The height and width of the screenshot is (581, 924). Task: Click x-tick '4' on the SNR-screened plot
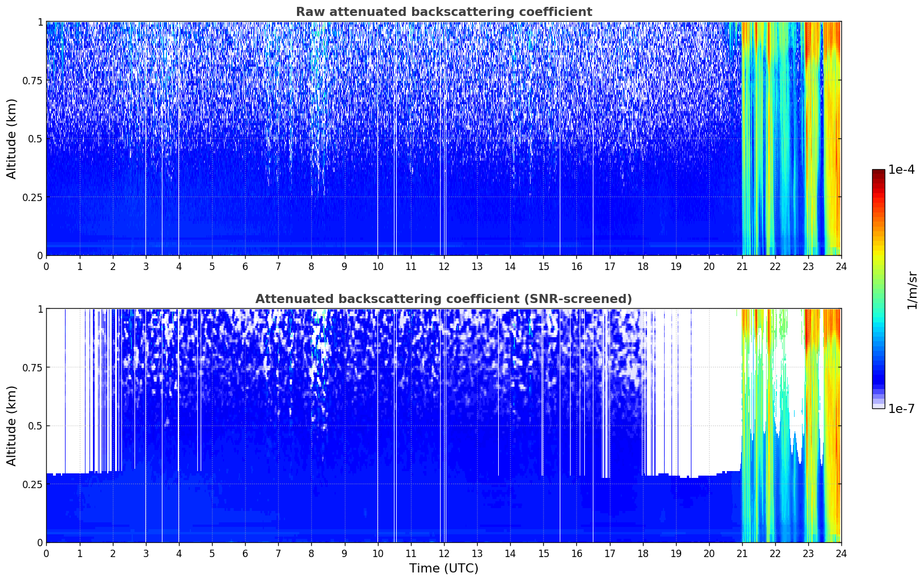coord(179,553)
